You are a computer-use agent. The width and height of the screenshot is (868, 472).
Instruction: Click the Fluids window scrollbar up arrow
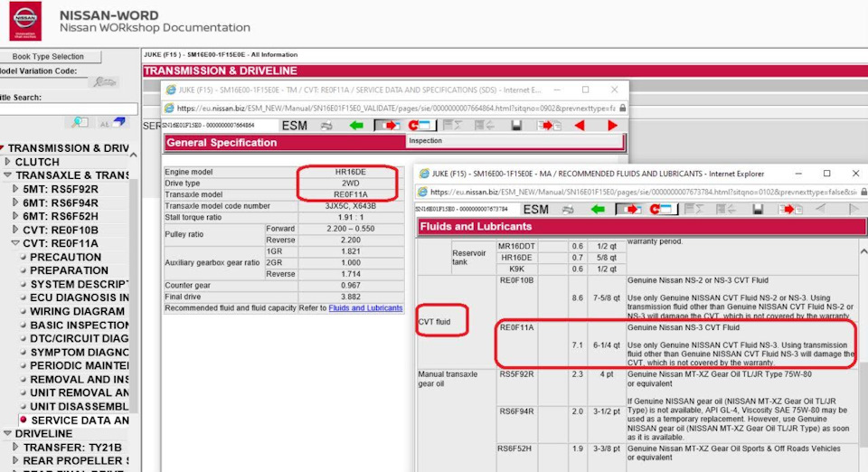(x=863, y=251)
